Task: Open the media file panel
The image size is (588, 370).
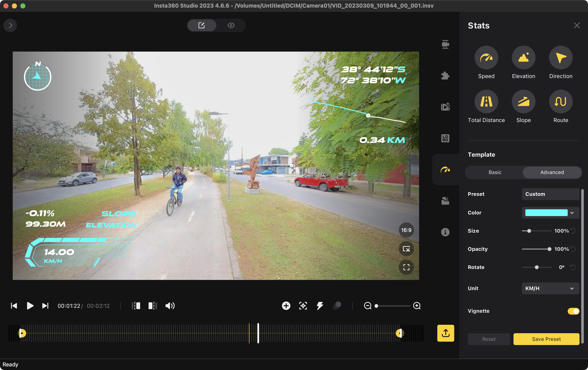Action: 445,200
